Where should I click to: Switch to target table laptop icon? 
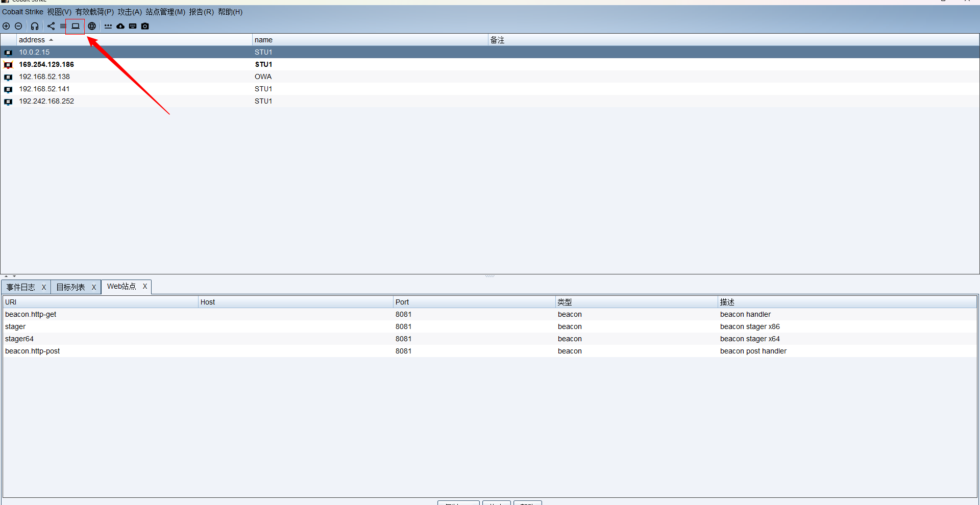(x=76, y=26)
